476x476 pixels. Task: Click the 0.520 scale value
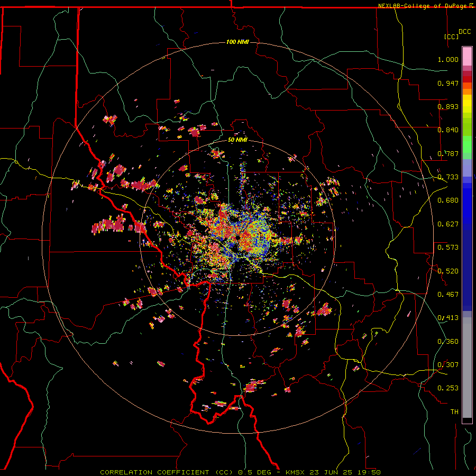pos(448,271)
